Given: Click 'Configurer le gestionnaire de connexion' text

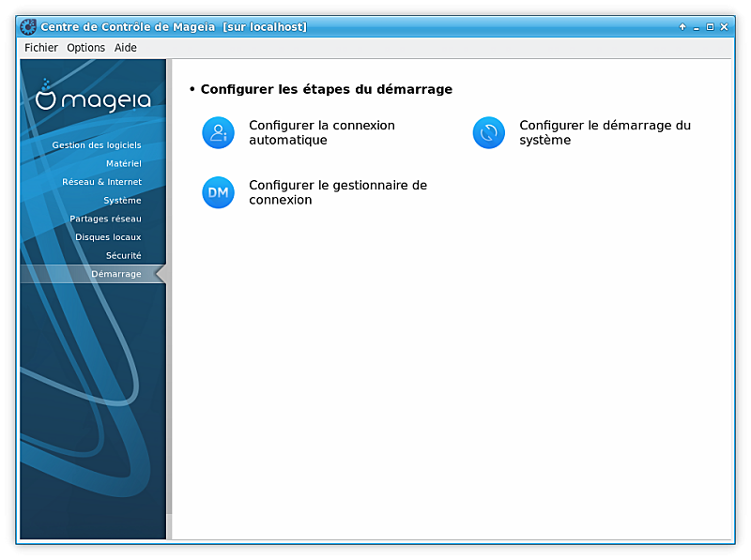Looking at the screenshot, I should (338, 192).
